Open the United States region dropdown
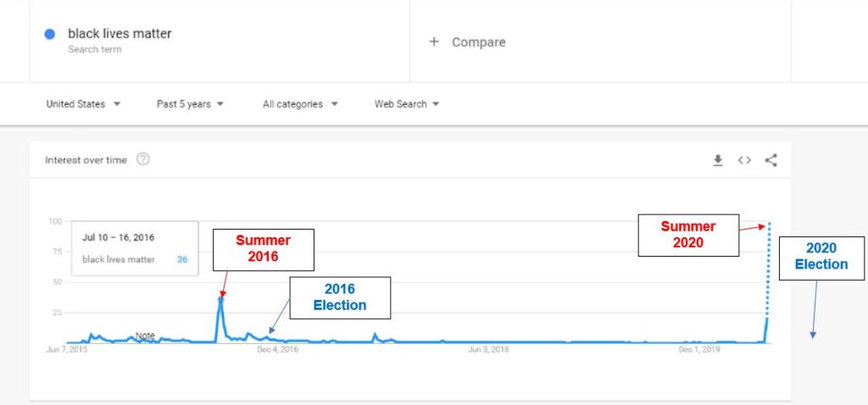 pyautogui.click(x=83, y=104)
